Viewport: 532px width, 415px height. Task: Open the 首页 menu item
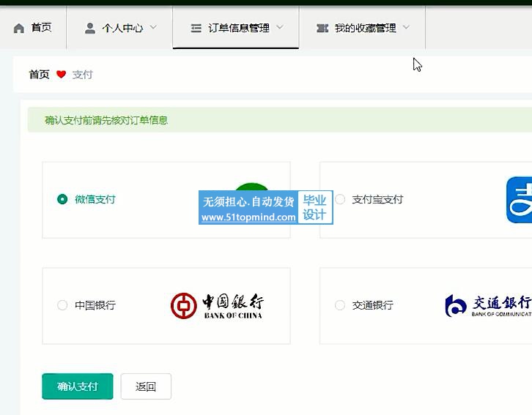(x=33, y=27)
